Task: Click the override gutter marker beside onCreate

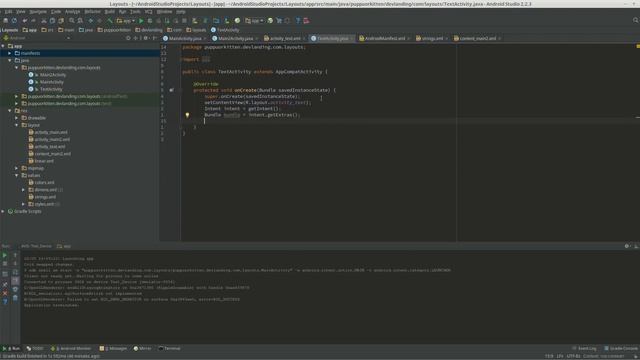Action: tap(171, 90)
